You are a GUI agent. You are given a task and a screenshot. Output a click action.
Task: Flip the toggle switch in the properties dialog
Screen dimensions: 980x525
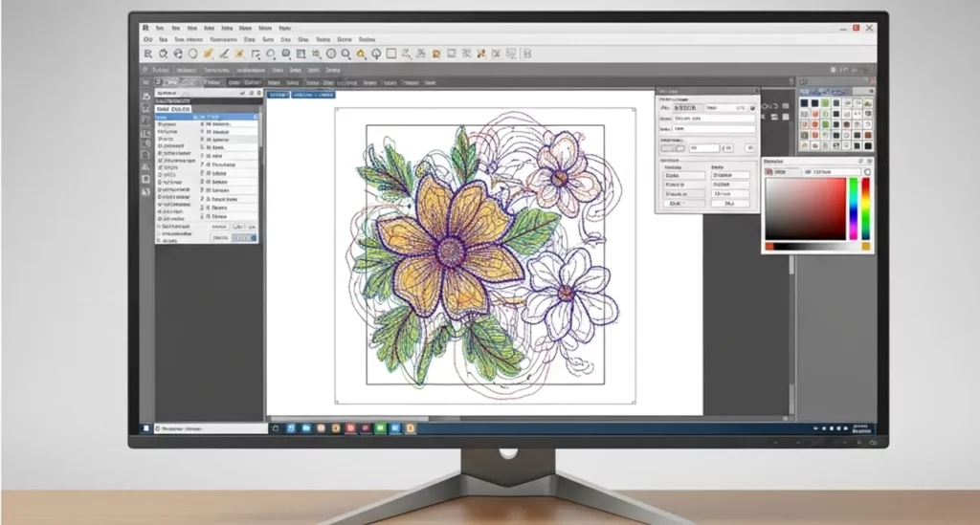673,148
